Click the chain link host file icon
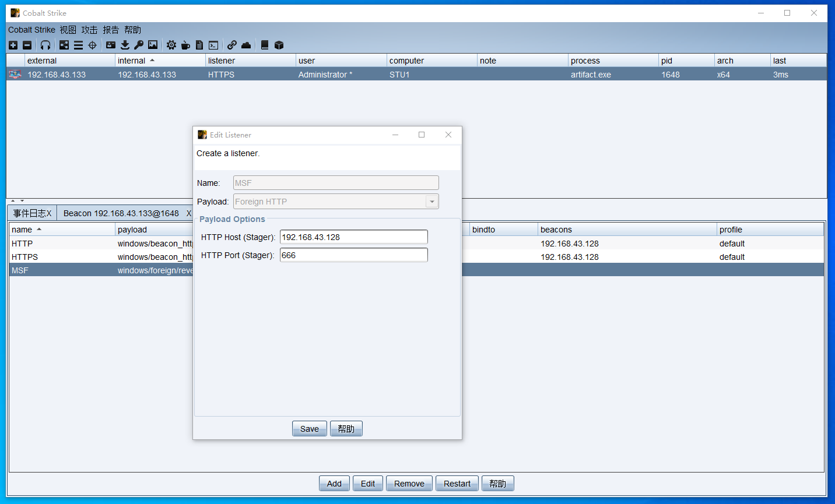 [x=232, y=45]
